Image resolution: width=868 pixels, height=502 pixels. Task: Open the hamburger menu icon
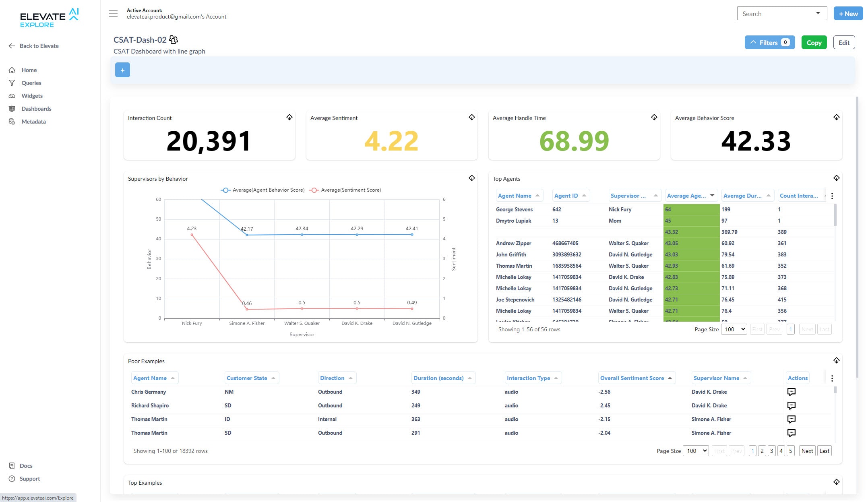(113, 14)
